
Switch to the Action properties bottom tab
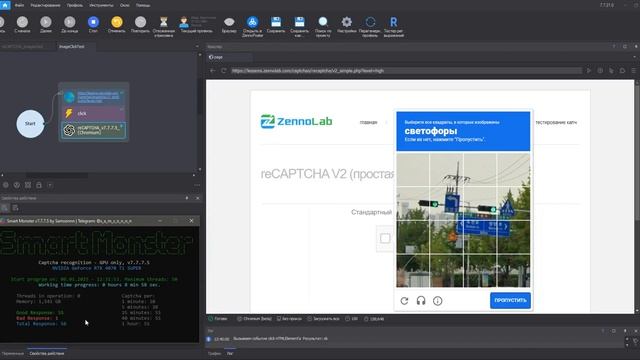pos(47,353)
